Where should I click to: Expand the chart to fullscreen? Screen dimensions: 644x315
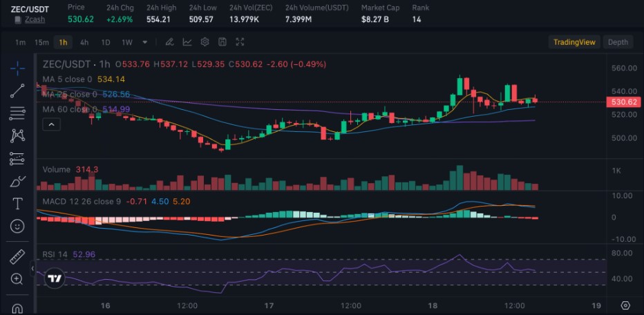point(240,42)
